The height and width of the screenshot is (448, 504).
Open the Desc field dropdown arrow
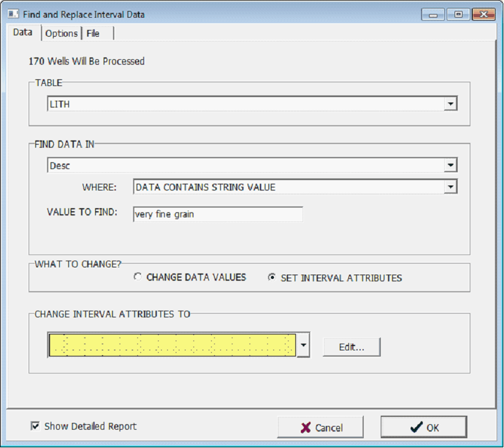[x=450, y=165]
